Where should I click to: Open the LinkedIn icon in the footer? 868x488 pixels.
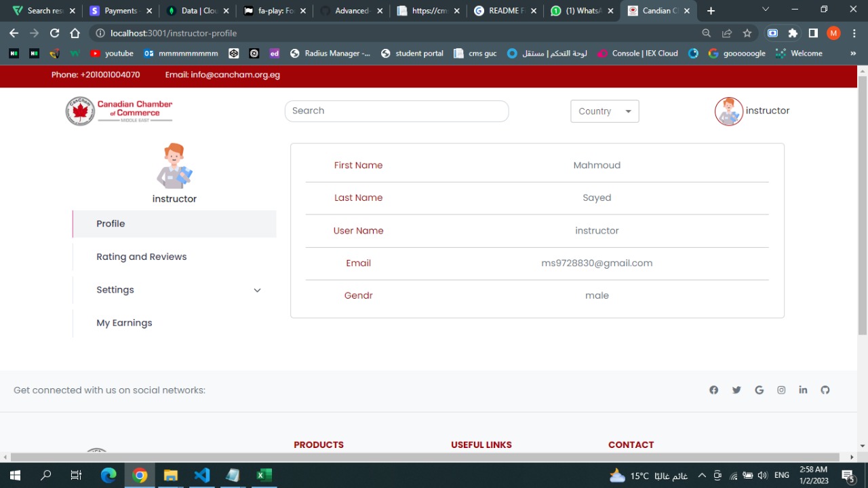point(803,390)
